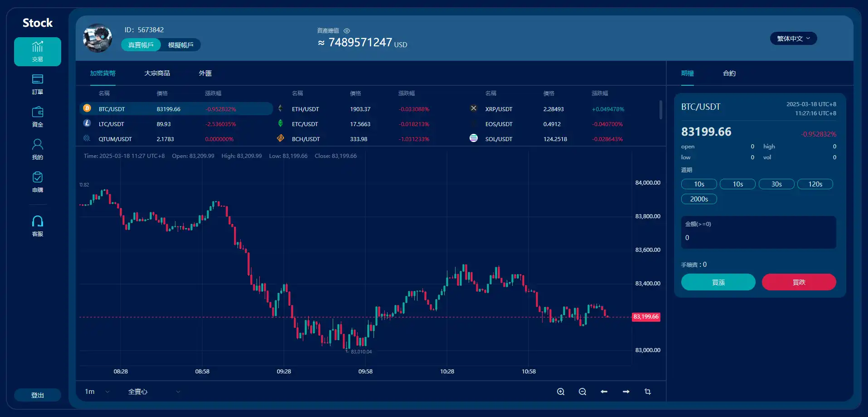This screenshot has height=417, width=868.
Task: Click the Solana coin icon
Action: pyautogui.click(x=474, y=138)
